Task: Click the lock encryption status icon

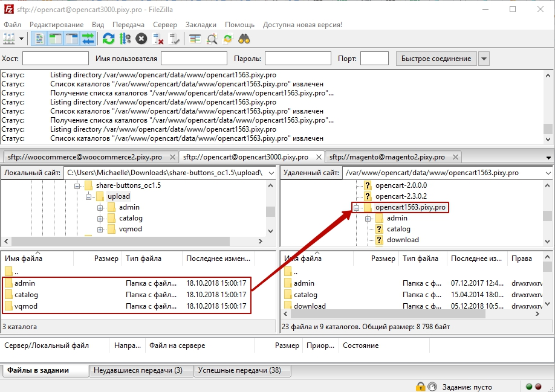Action: point(420,387)
